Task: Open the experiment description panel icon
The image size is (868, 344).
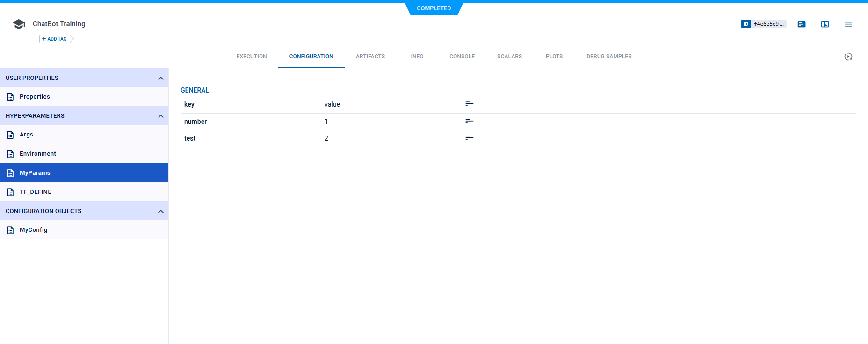Action: pyautogui.click(x=802, y=24)
